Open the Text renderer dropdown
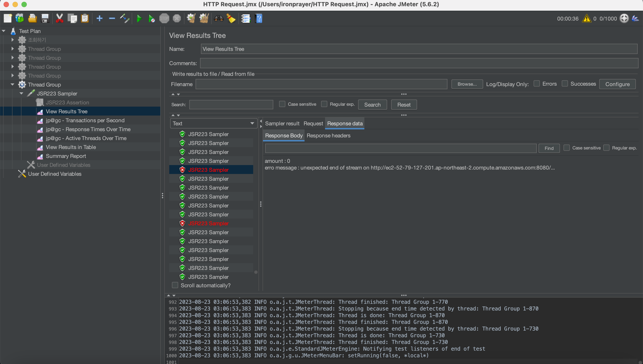This screenshot has height=364, width=643. pos(213,123)
